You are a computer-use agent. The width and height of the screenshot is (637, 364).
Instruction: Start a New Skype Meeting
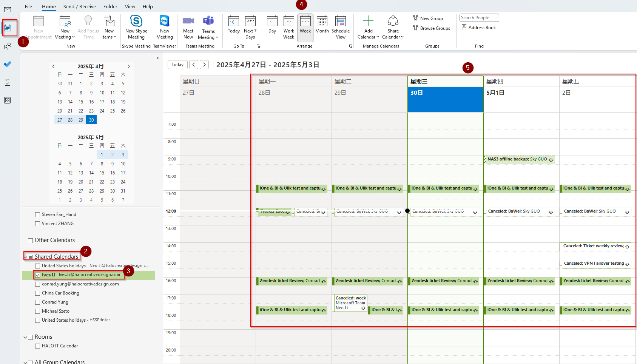click(x=136, y=27)
